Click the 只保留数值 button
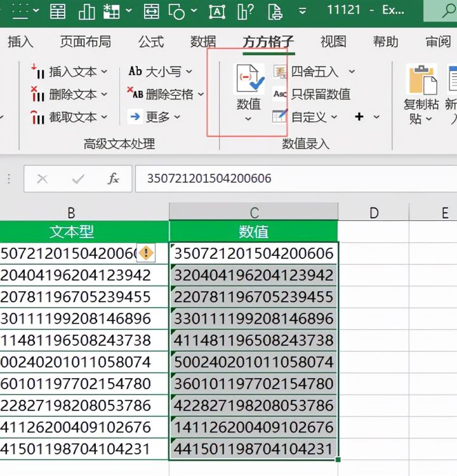Image resolution: width=457 pixels, height=476 pixels. pos(312,95)
